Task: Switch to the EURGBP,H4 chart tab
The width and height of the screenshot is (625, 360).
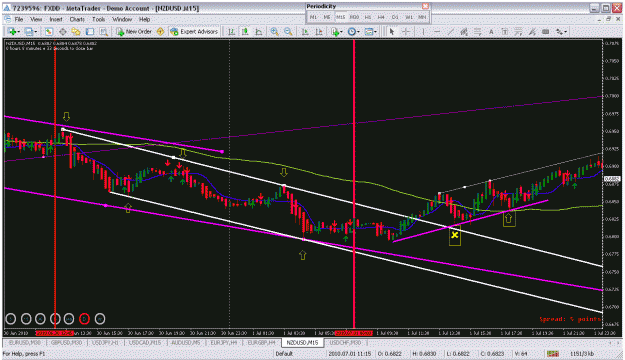Action: pyautogui.click(x=261, y=342)
